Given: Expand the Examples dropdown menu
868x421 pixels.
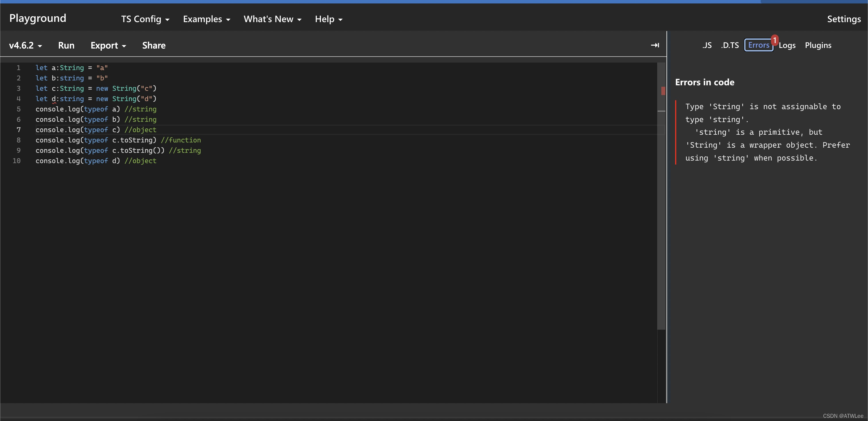Looking at the screenshot, I should click(206, 18).
